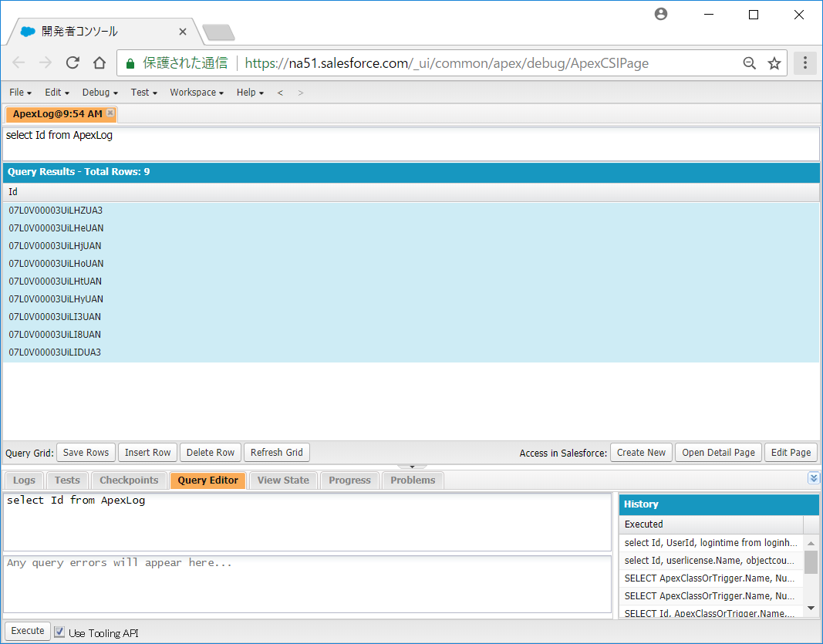Collapse the results pane splitter arrow
823x644 pixels.
[x=412, y=466]
